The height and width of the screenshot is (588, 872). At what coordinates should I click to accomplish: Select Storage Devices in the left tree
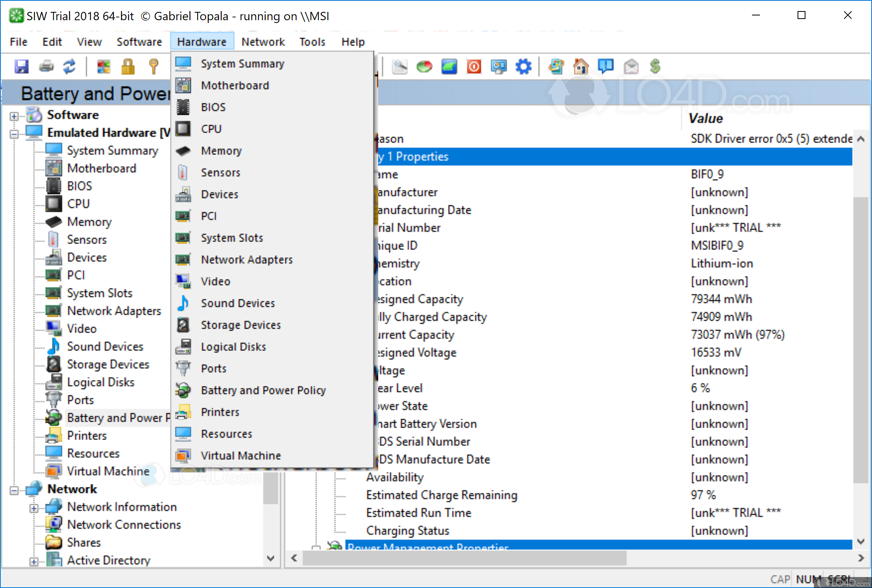108,364
